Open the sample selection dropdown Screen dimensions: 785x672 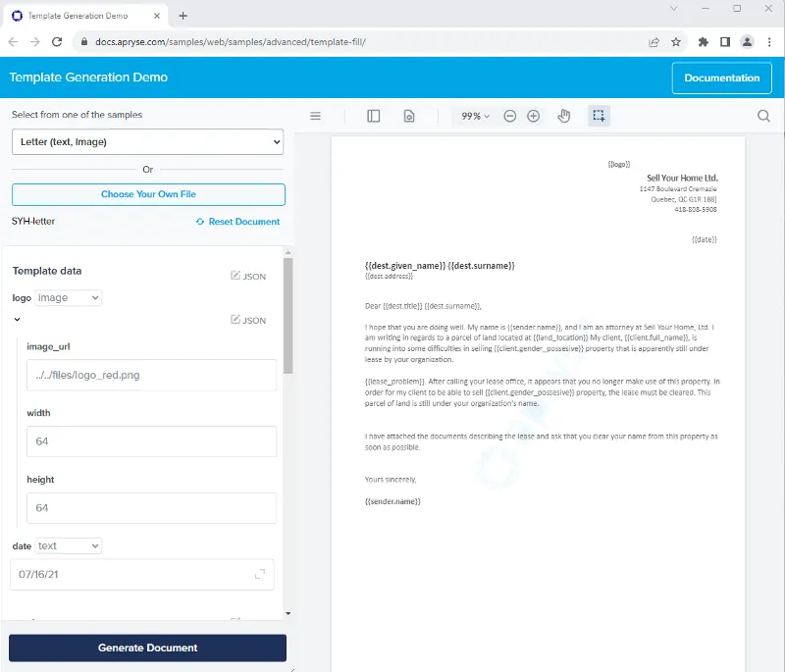148,142
